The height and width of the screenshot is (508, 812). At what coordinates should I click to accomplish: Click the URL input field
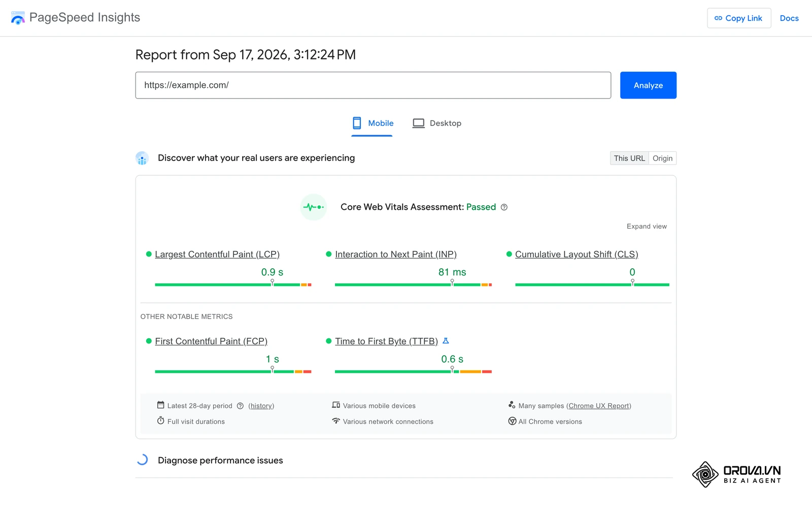(x=373, y=85)
